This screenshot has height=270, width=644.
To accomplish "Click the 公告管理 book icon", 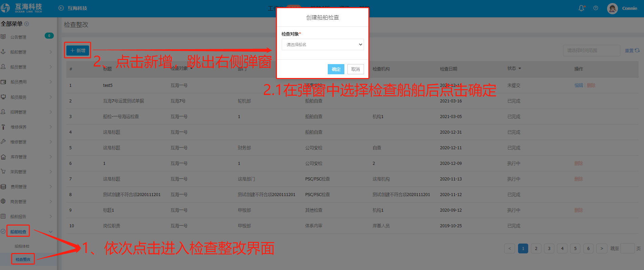I will point(3,37).
